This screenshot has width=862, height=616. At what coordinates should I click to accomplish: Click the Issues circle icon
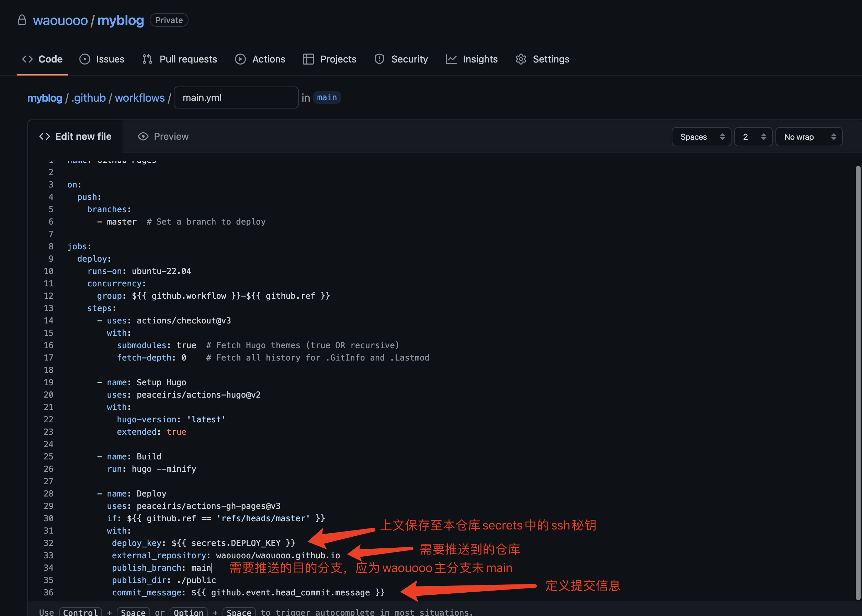[84, 59]
